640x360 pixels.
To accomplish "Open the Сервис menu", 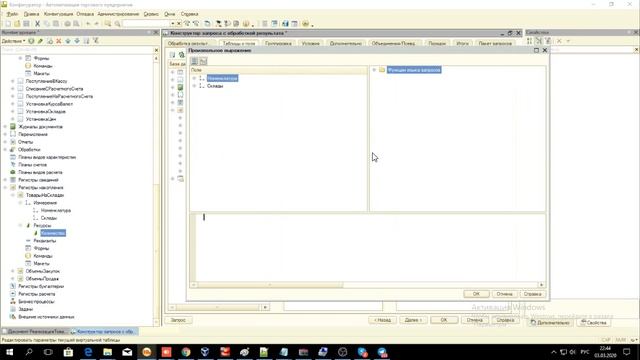I will pyautogui.click(x=151, y=14).
